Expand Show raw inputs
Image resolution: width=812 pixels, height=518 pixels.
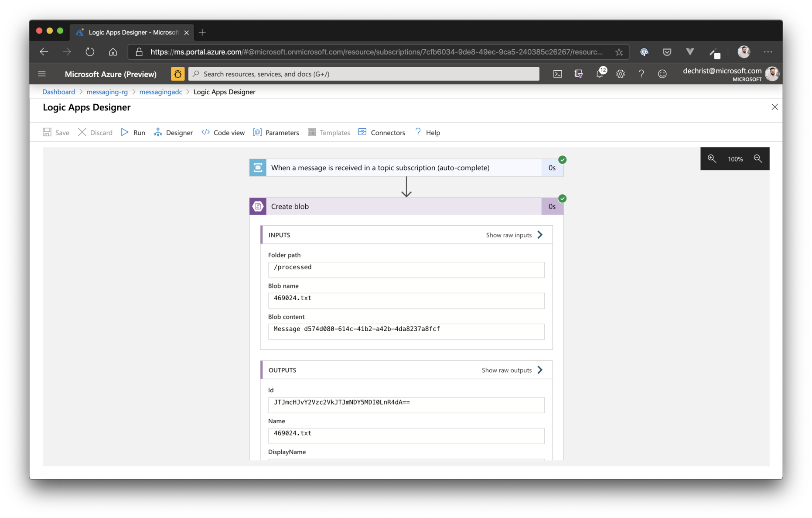coord(514,235)
